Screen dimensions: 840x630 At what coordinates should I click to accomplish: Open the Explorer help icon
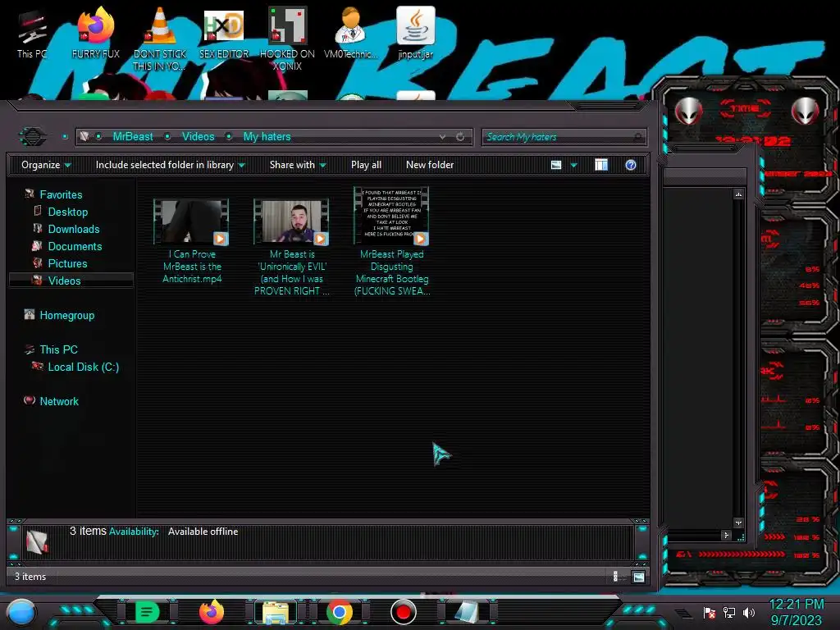(x=631, y=165)
